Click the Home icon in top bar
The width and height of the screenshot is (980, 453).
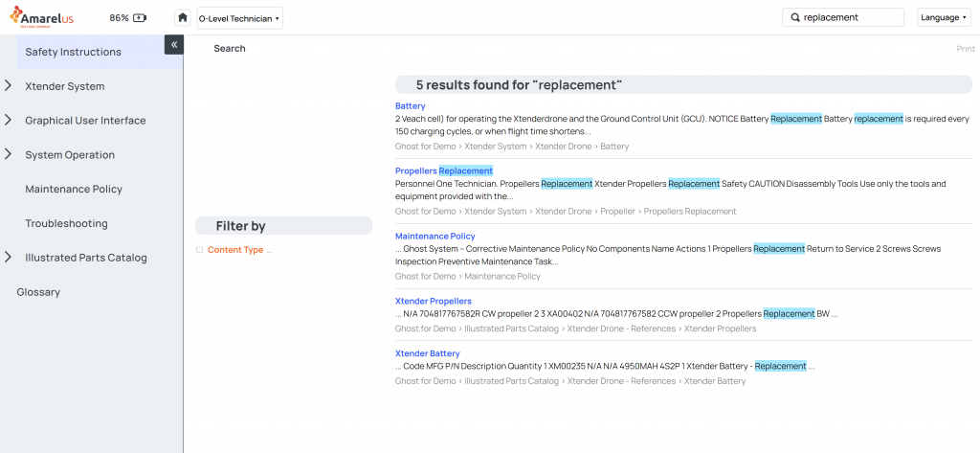pyautogui.click(x=182, y=17)
